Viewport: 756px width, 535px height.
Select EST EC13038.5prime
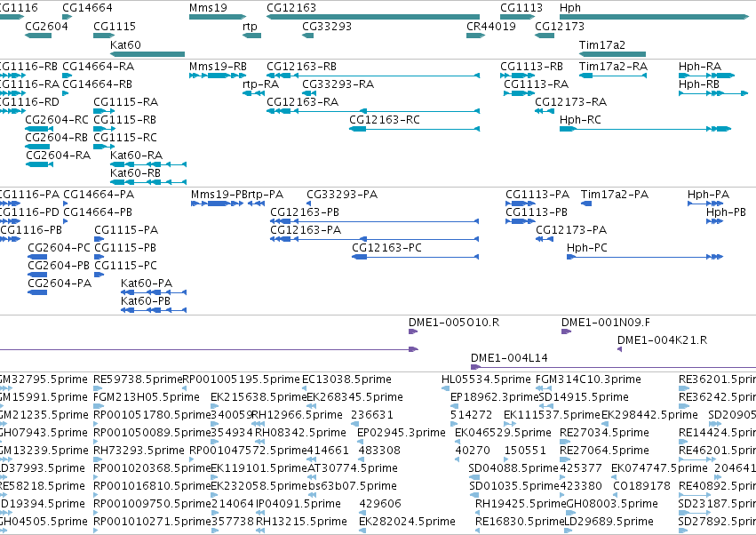pyautogui.click(x=346, y=379)
